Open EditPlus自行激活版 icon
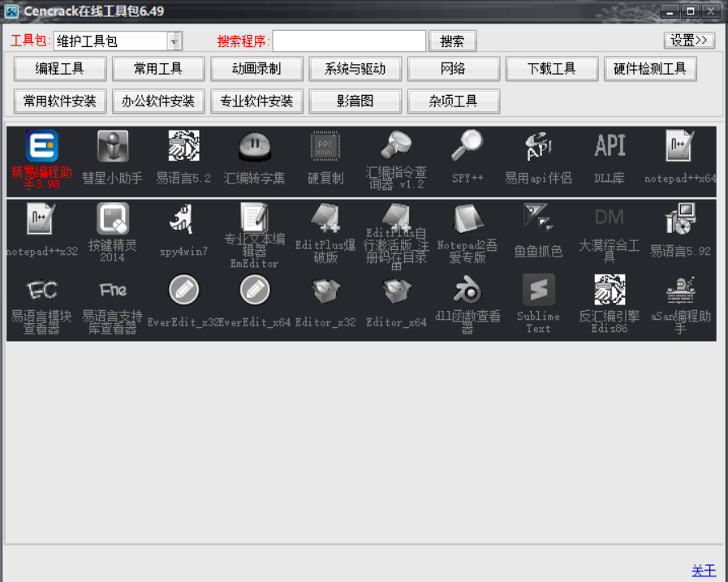This screenshot has height=582, width=728. coord(396,217)
